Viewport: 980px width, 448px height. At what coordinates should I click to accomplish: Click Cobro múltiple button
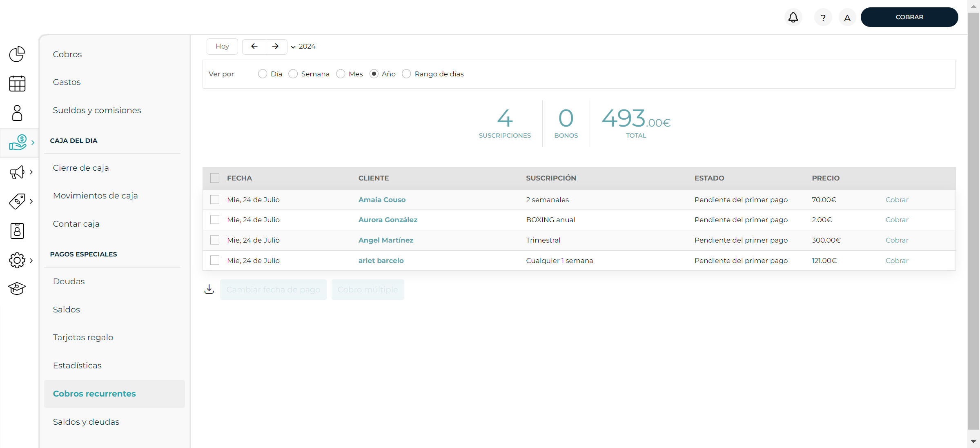point(368,290)
